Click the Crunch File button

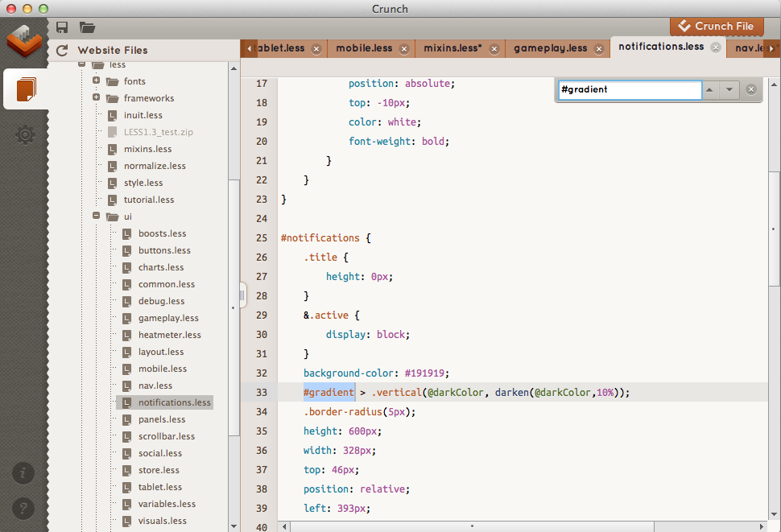(716, 27)
